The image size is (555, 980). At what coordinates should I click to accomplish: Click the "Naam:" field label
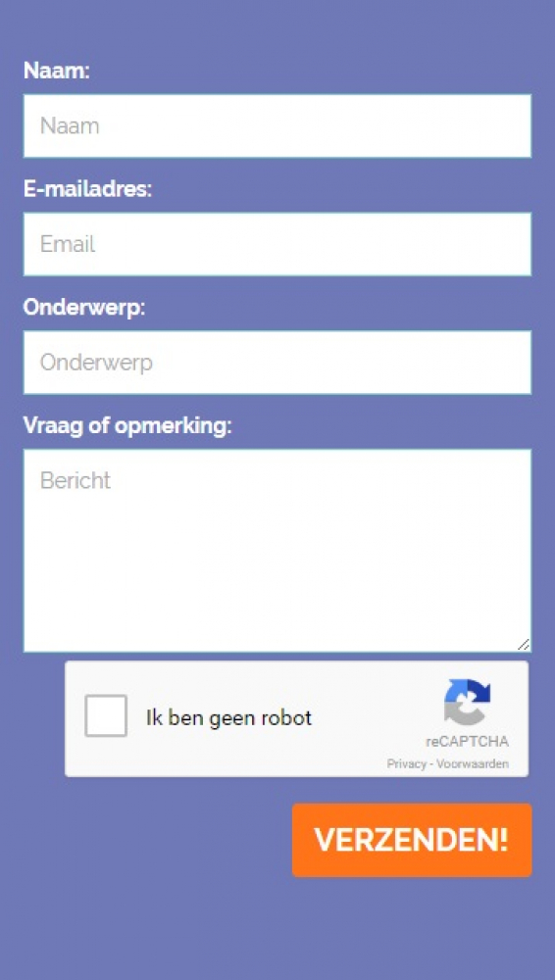click(x=57, y=71)
